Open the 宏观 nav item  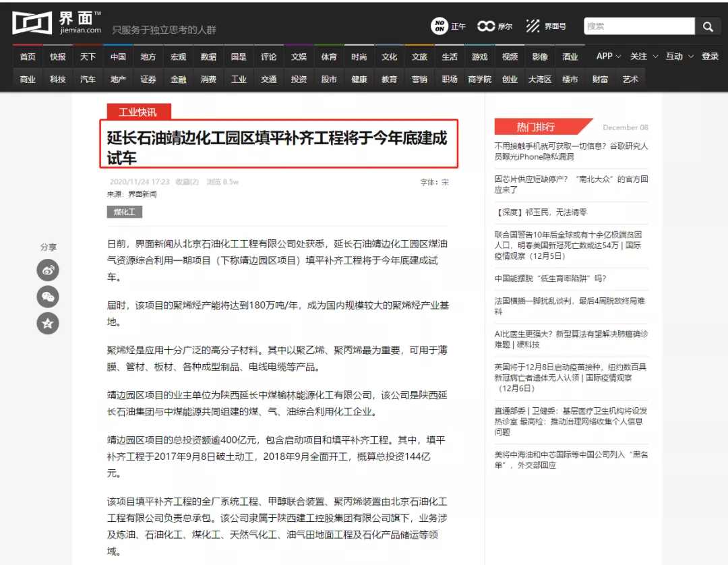178,57
